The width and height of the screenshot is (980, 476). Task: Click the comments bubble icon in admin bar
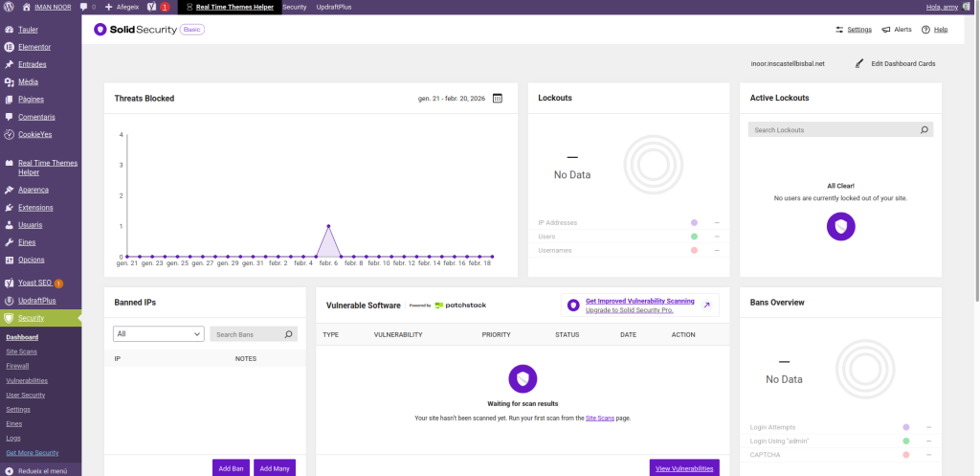click(x=84, y=7)
